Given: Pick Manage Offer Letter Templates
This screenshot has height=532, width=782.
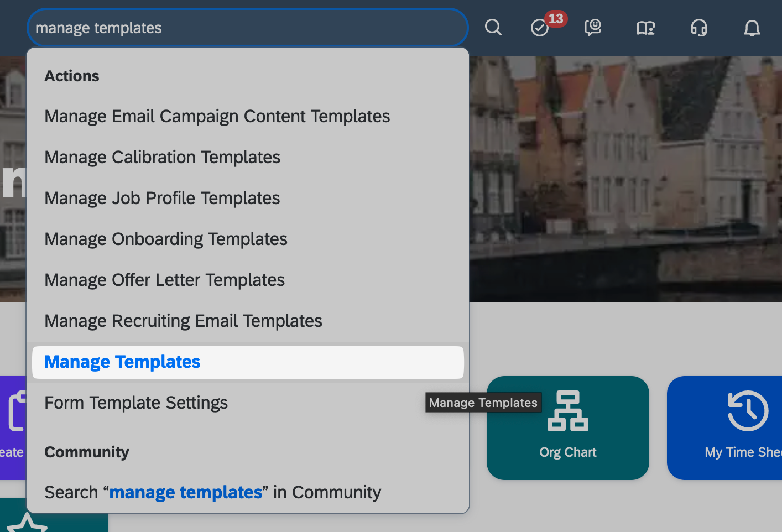Looking at the screenshot, I should pyautogui.click(x=164, y=280).
